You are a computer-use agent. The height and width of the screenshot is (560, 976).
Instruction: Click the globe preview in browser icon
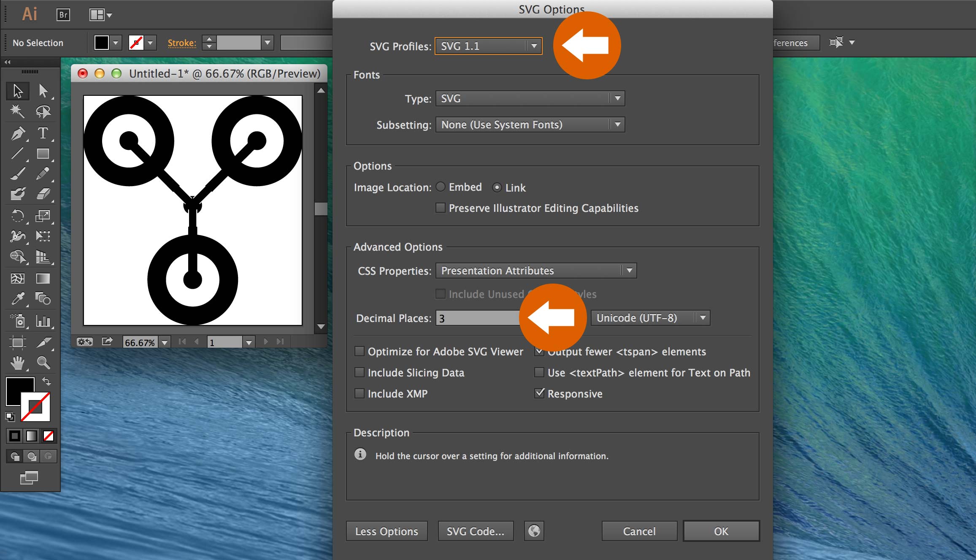click(x=534, y=531)
